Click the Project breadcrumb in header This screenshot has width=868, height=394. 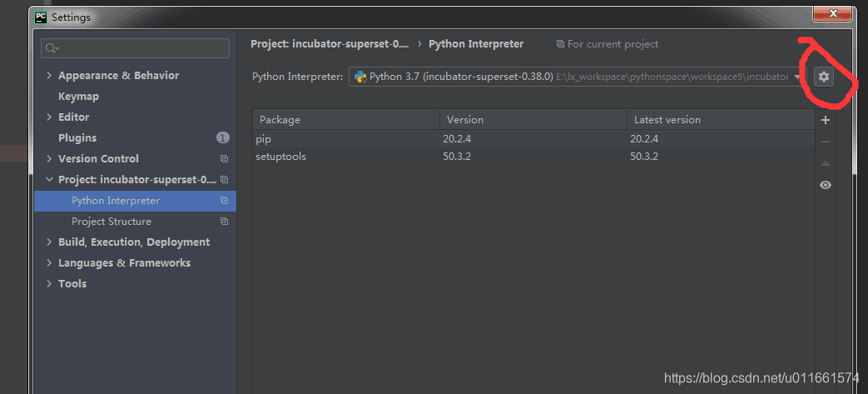(x=330, y=44)
